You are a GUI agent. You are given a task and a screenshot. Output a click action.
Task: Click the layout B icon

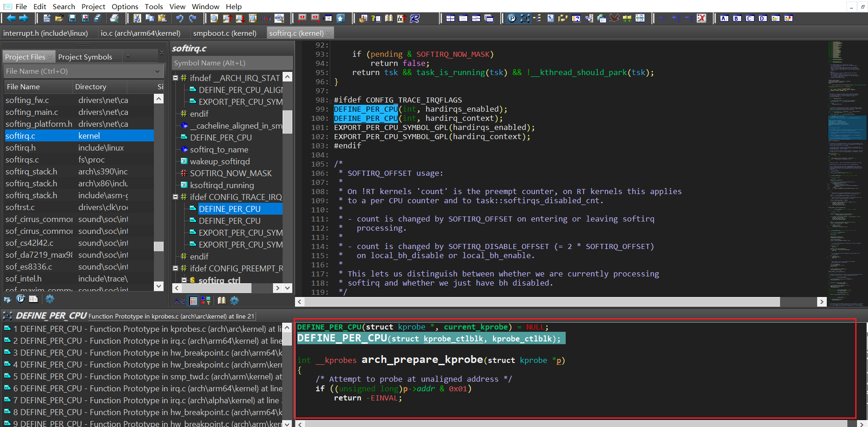point(737,18)
